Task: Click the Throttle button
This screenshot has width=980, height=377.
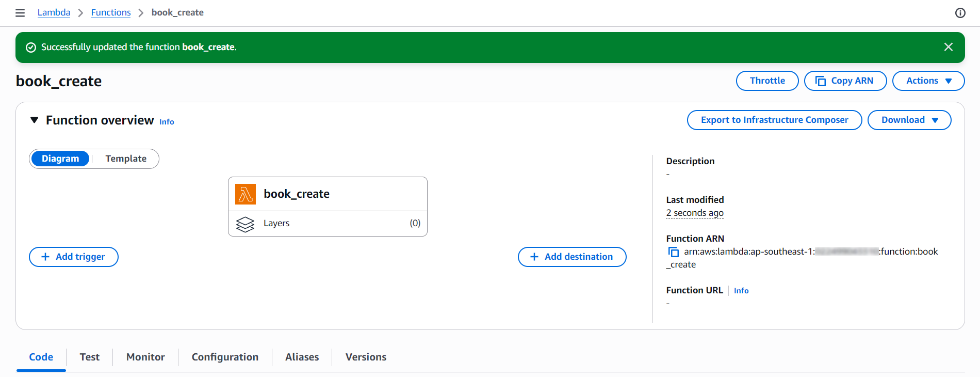Action: (767, 81)
